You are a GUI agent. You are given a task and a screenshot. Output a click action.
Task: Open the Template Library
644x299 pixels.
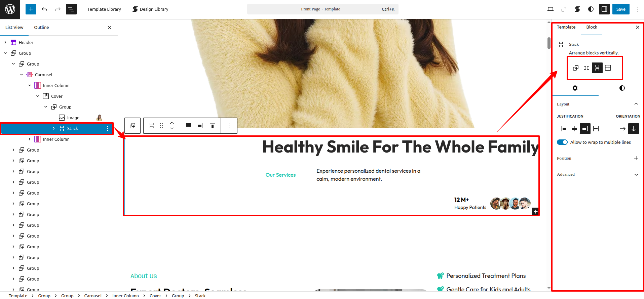(104, 9)
